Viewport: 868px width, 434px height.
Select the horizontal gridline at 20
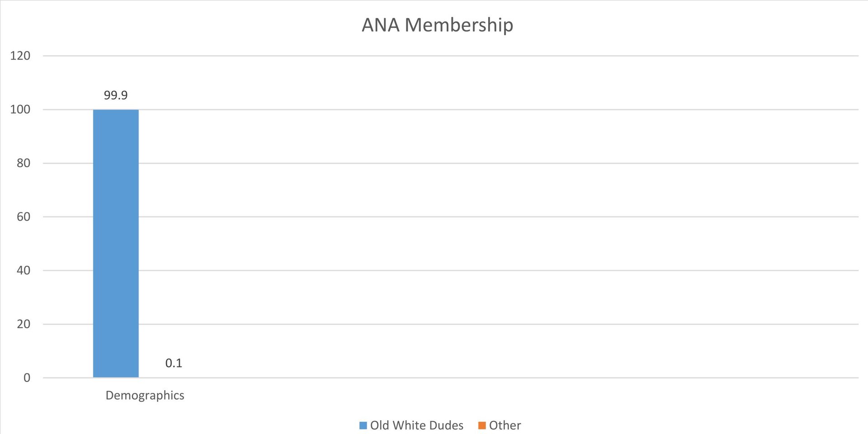click(x=452, y=324)
